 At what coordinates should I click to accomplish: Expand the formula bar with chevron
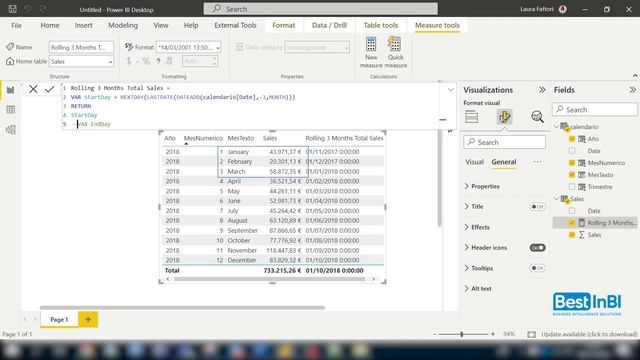(x=451, y=89)
